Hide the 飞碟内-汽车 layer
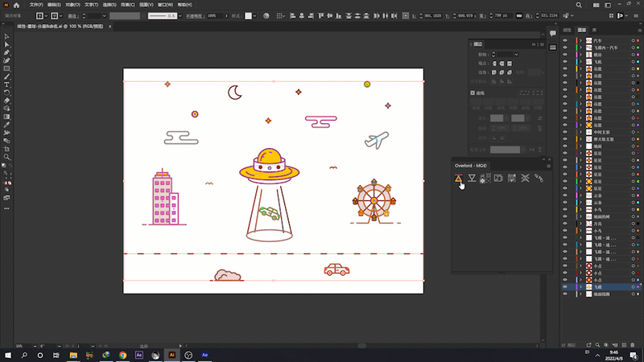The height and width of the screenshot is (362, 644). pyautogui.click(x=565, y=47)
